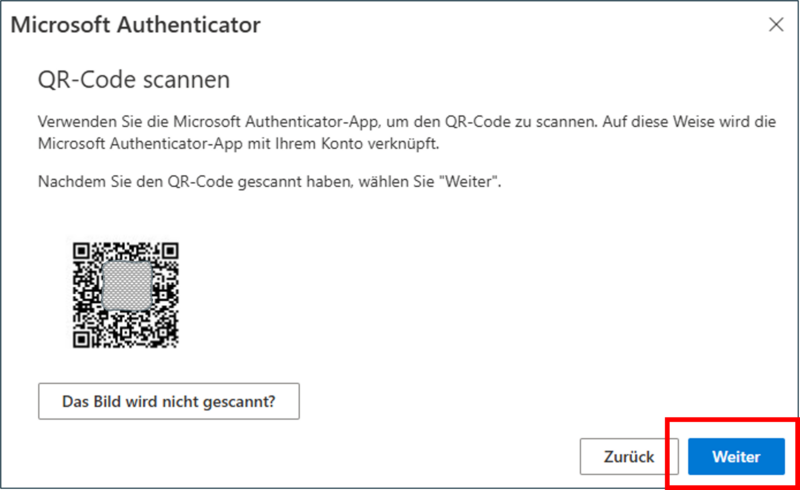Click the "Microsoft Authenticator" dialog title
Screen dimensions: 800x490
pos(136,25)
